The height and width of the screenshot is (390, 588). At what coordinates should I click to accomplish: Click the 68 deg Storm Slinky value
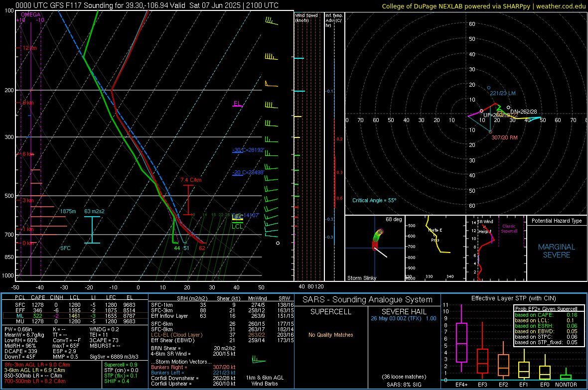coord(394,219)
